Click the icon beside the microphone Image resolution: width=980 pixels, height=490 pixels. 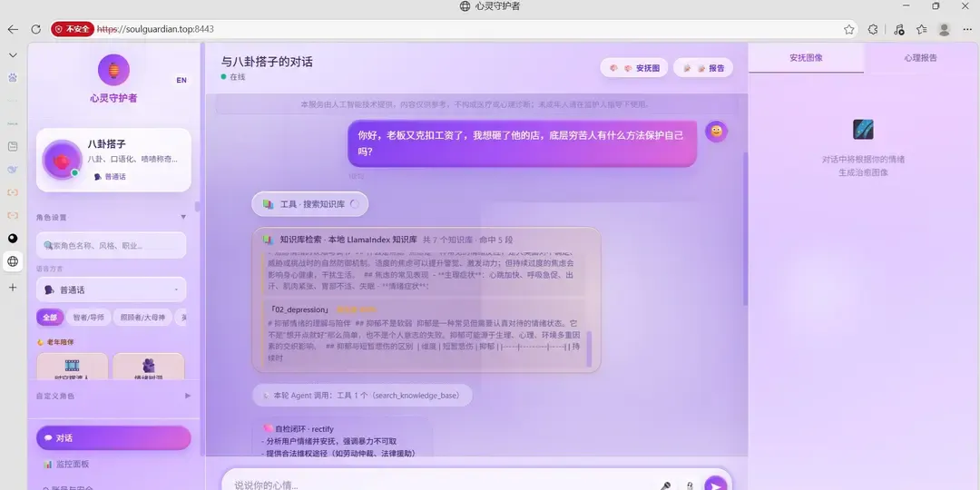pyautogui.click(x=690, y=485)
